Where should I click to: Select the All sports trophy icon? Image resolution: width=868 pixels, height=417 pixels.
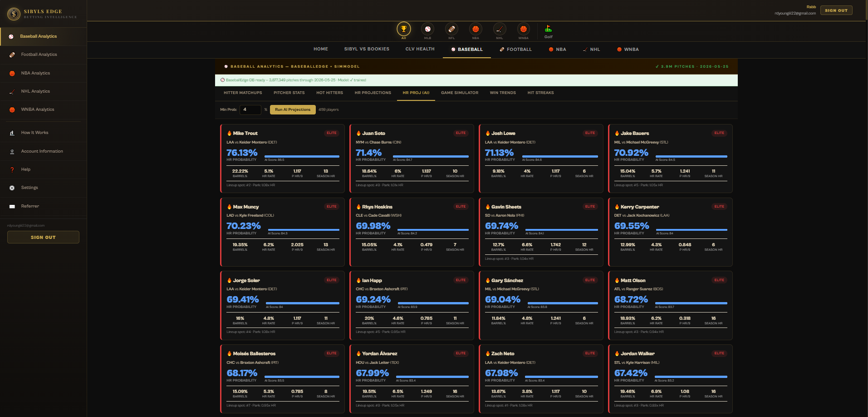pos(403,29)
